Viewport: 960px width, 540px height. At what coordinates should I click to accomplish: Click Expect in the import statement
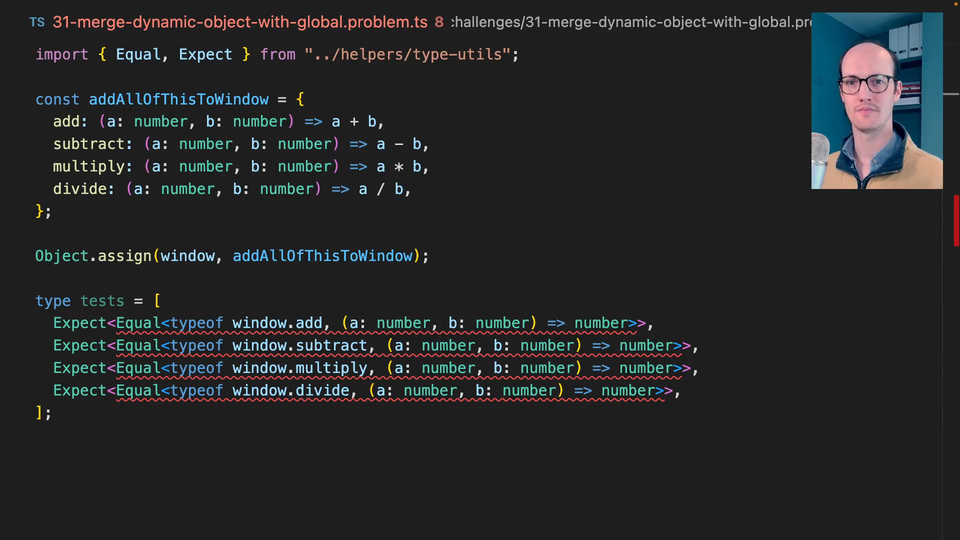[x=205, y=54]
